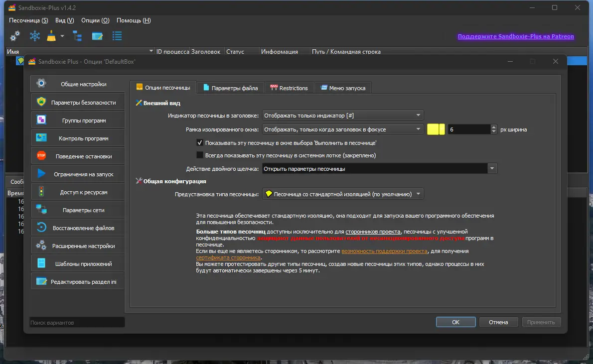The image size is (593, 364).
Task: Click the yellow border color swatch
Action: click(436, 129)
